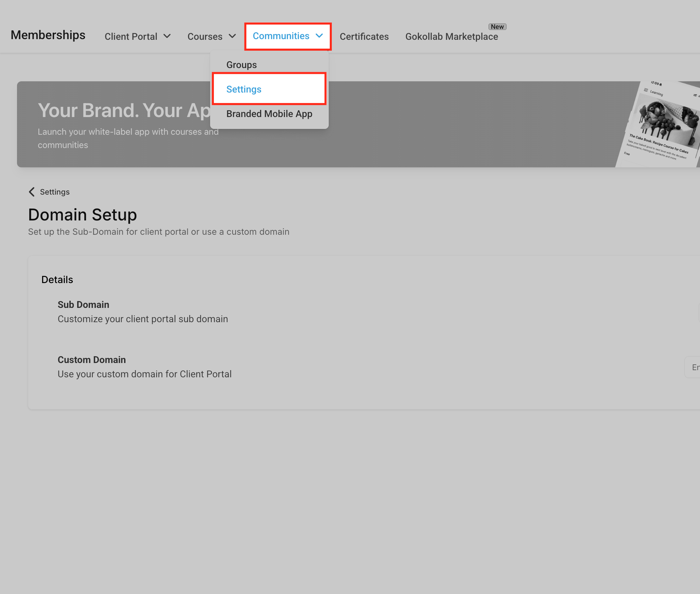Image resolution: width=700 pixels, height=594 pixels.
Task: Click the Custom Domain row label
Action: [x=91, y=360]
